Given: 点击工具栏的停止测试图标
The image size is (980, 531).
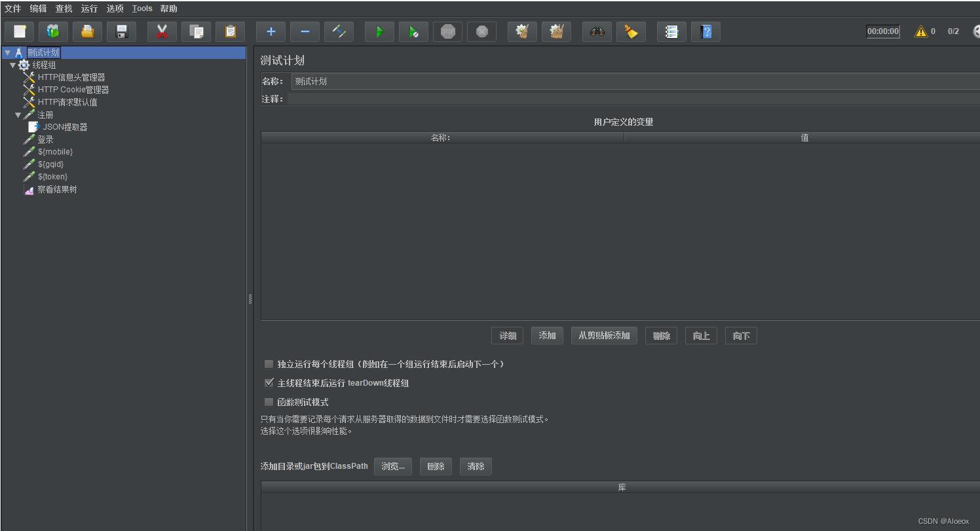Looking at the screenshot, I should (x=447, y=31).
